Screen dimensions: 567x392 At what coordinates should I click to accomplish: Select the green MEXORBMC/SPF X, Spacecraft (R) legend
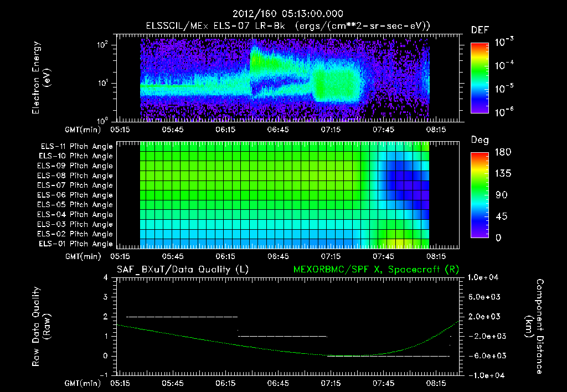tap(376, 270)
